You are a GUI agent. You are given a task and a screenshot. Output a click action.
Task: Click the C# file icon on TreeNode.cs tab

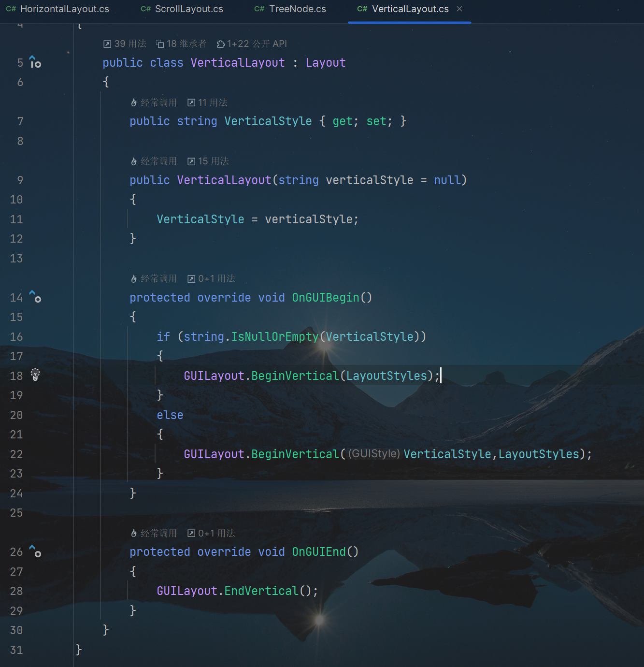(259, 9)
